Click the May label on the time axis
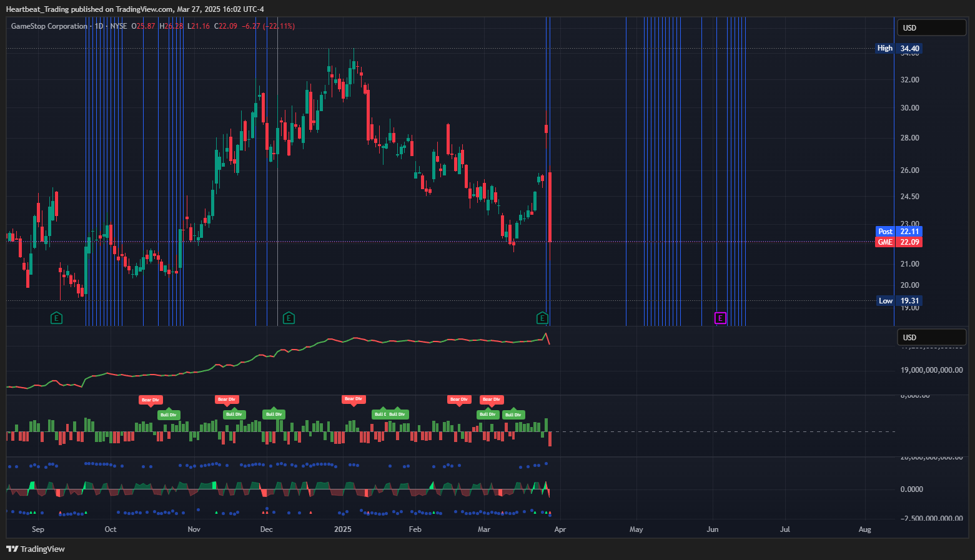The width and height of the screenshot is (975, 560). pos(636,529)
